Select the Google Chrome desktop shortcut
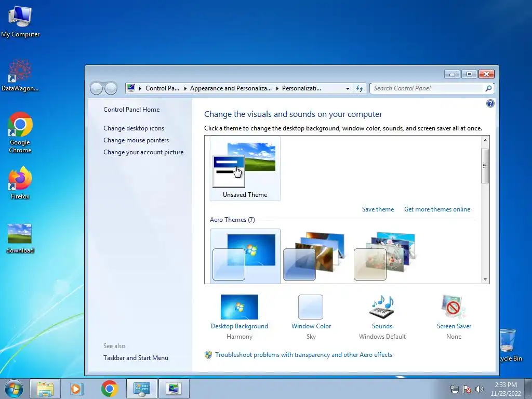The width and height of the screenshot is (532, 399). (x=20, y=132)
